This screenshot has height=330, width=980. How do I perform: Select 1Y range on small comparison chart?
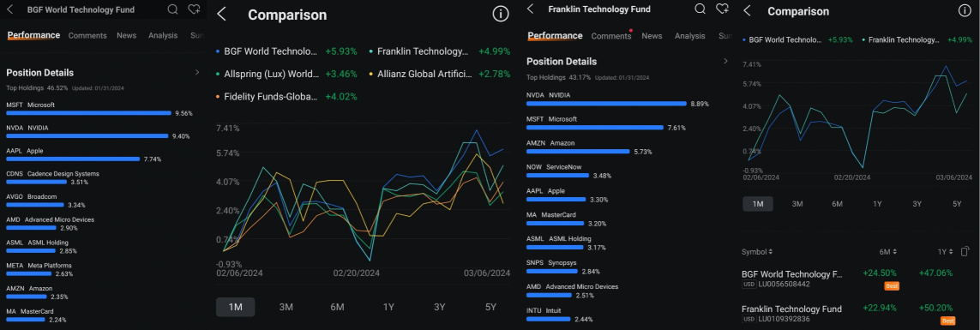(x=877, y=204)
